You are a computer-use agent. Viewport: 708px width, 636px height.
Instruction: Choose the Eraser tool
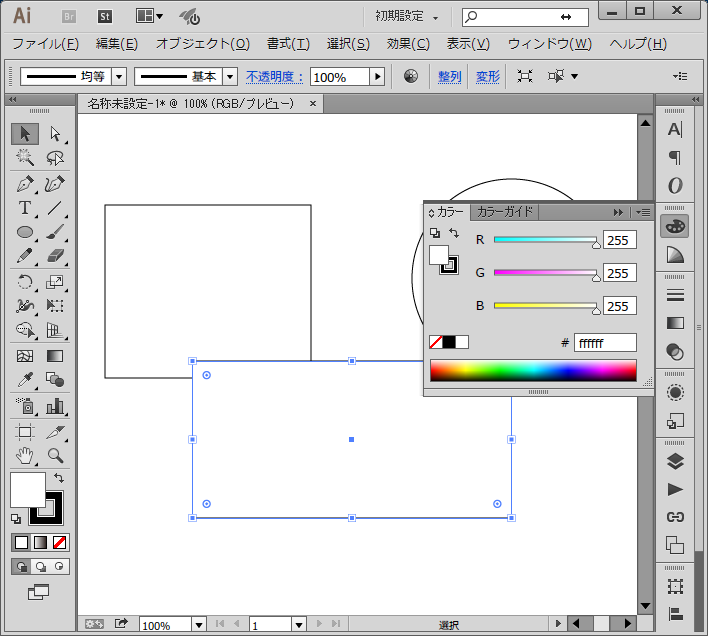(x=55, y=256)
